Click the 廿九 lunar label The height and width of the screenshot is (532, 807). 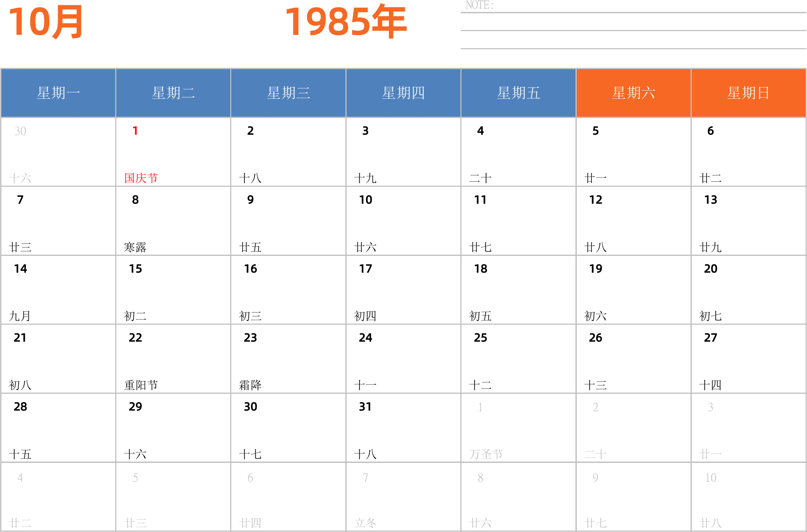711,247
